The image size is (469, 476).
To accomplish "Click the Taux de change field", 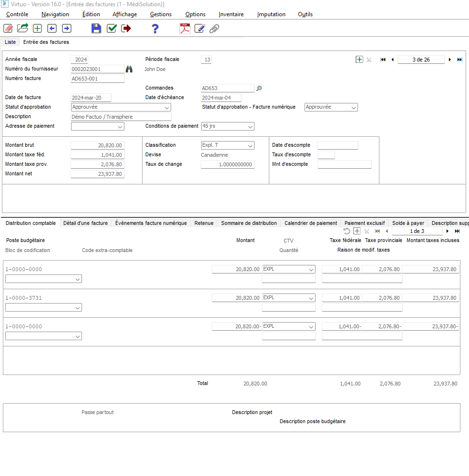I will (x=227, y=164).
